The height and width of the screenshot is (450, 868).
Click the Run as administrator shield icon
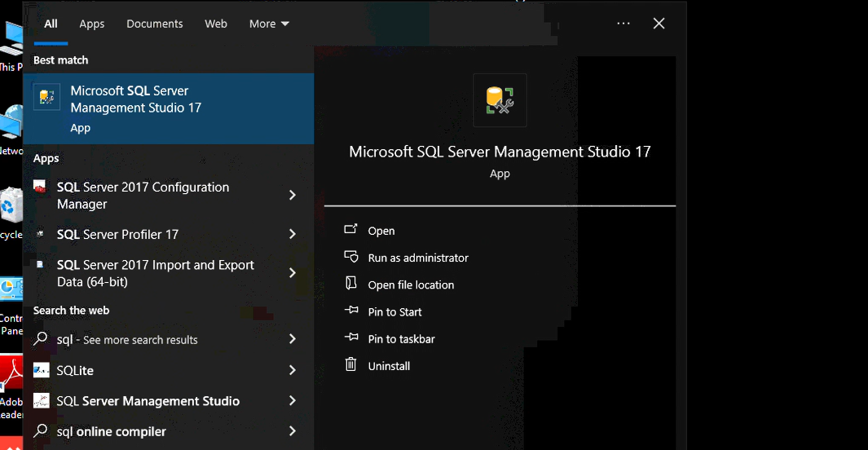pyautogui.click(x=351, y=256)
